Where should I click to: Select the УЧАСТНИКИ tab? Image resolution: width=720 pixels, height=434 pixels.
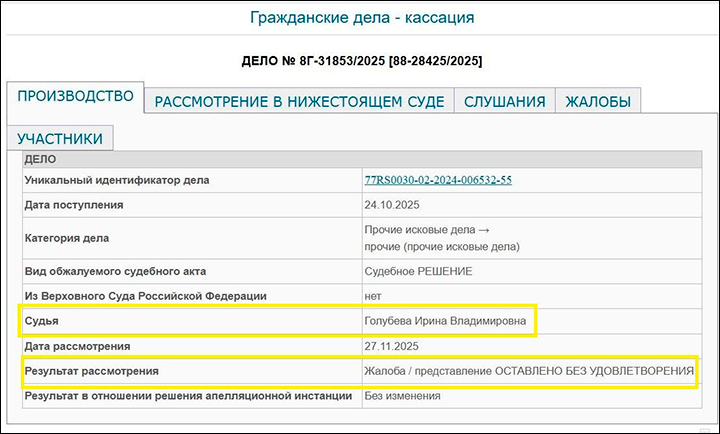(x=60, y=138)
